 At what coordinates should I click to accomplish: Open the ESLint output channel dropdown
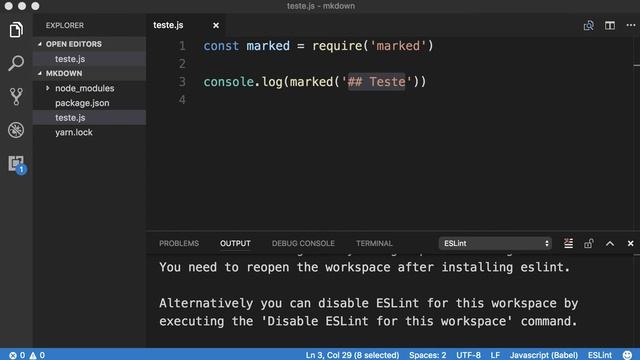pyautogui.click(x=495, y=243)
